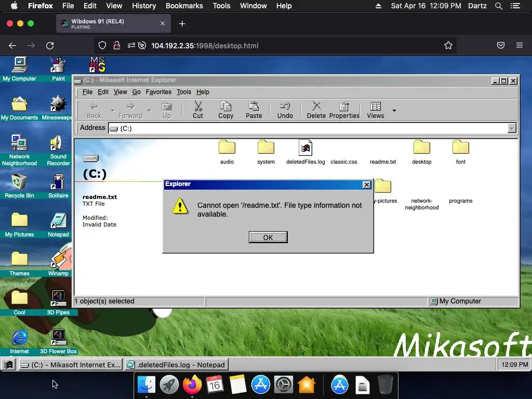The image size is (532, 399).
Task: Click the Copy toolbar button
Action: (x=225, y=110)
